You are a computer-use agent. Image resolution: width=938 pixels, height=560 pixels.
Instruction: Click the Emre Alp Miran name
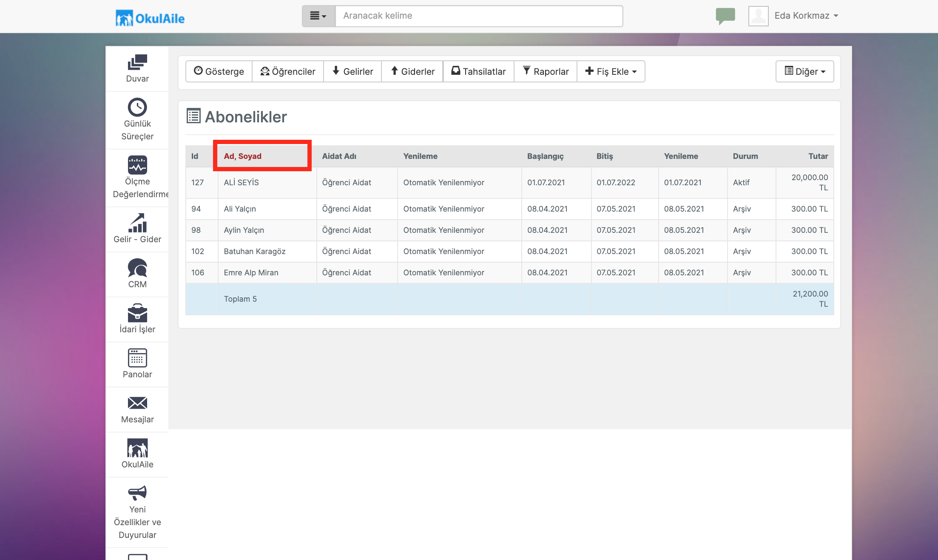(x=251, y=272)
